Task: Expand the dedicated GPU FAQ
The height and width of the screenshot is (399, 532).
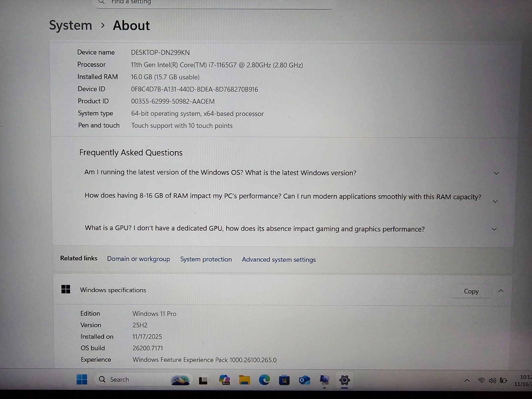Action: click(x=494, y=229)
